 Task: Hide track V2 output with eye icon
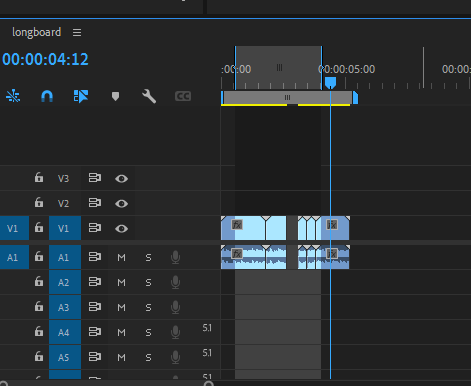pyautogui.click(x=121, y=203)
